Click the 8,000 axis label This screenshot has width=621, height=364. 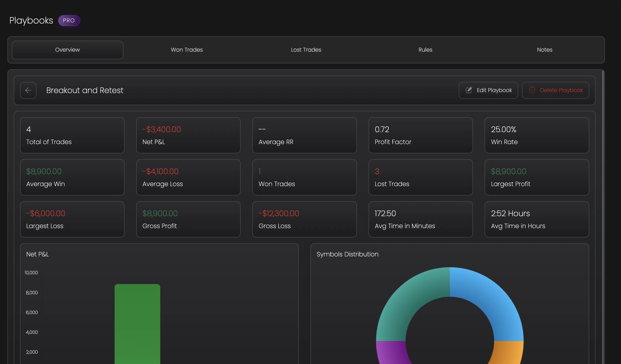coord(32,293)
